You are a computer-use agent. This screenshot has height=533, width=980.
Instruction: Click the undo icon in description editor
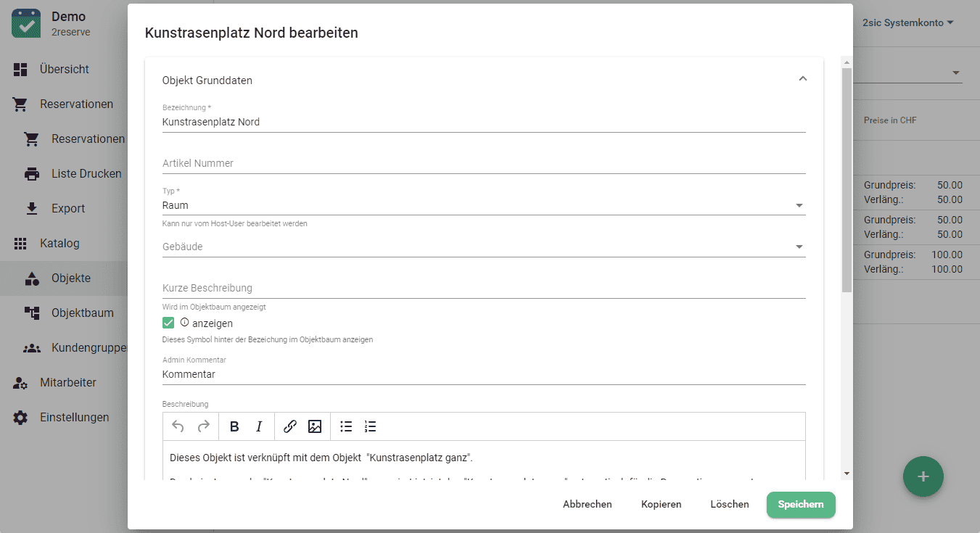point(178,426)
